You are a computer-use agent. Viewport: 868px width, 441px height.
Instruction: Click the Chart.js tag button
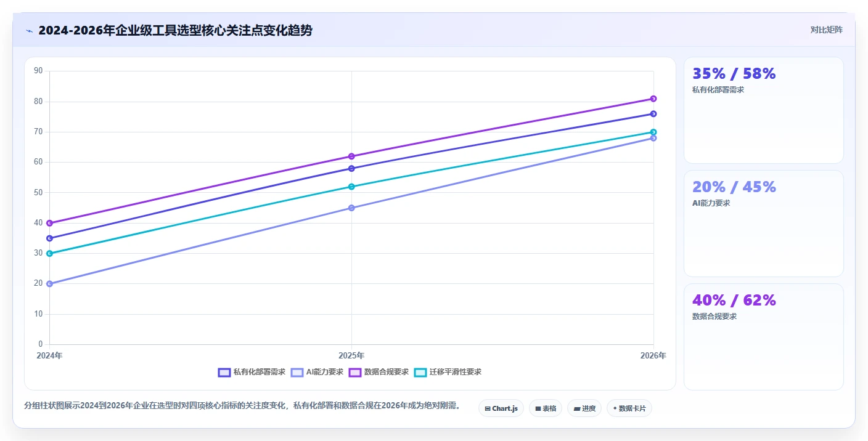501,408
